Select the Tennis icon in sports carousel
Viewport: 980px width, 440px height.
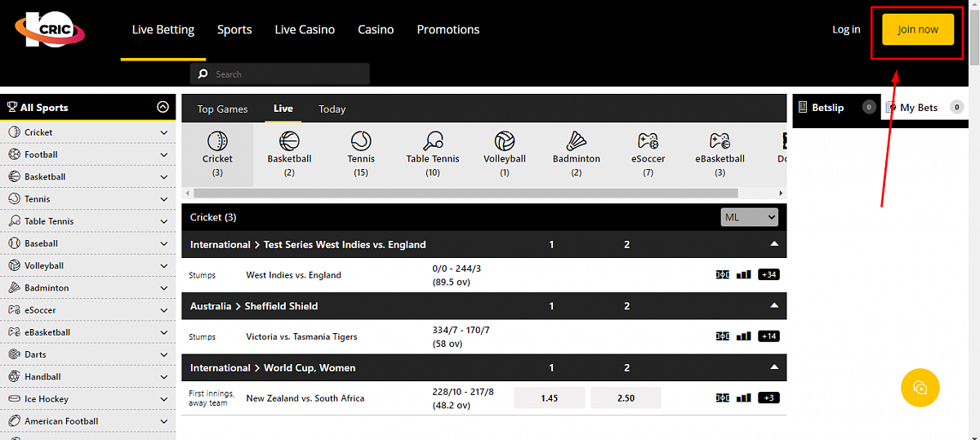click(x=361, y=141)
